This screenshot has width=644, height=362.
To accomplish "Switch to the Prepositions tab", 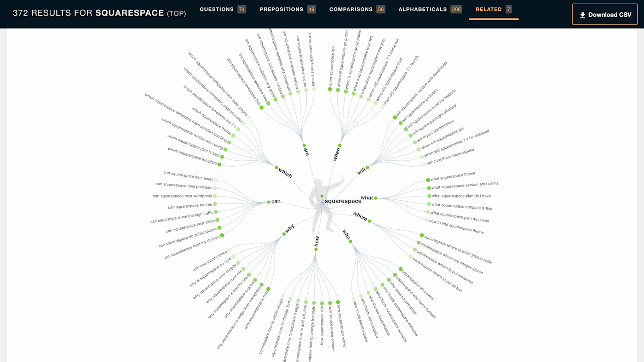I will [287, 10].
